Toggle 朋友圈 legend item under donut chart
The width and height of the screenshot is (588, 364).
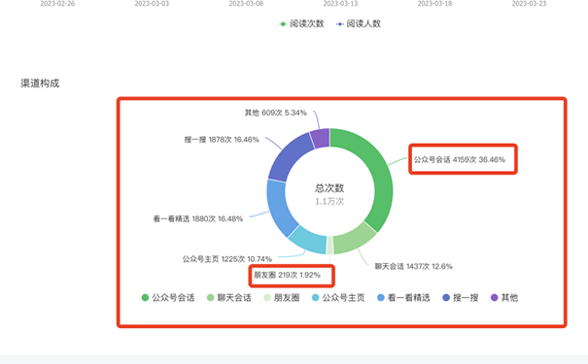pyautogui.click(x=282, y=298)
